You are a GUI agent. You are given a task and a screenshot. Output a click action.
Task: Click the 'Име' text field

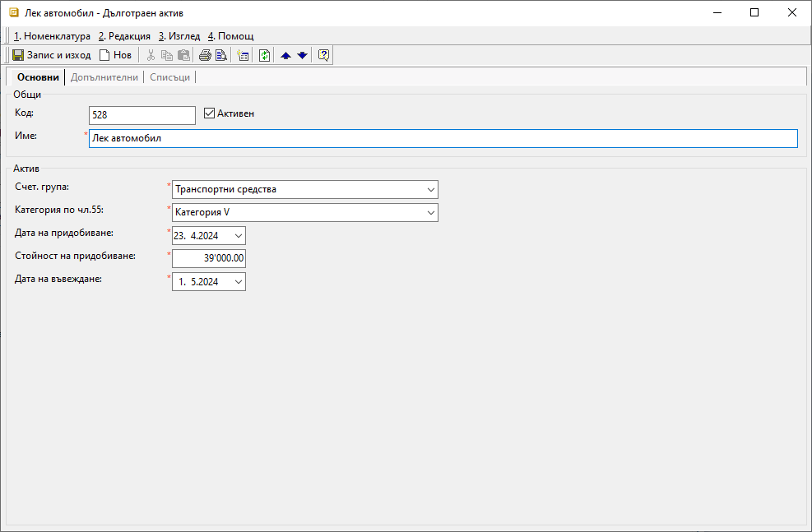[x=443, y=139]
